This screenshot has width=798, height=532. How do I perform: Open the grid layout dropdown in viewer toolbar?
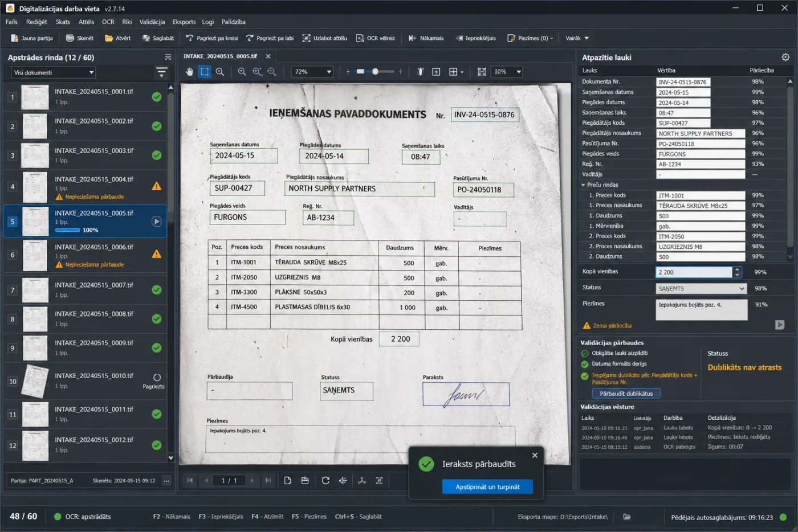pos(456,72)
